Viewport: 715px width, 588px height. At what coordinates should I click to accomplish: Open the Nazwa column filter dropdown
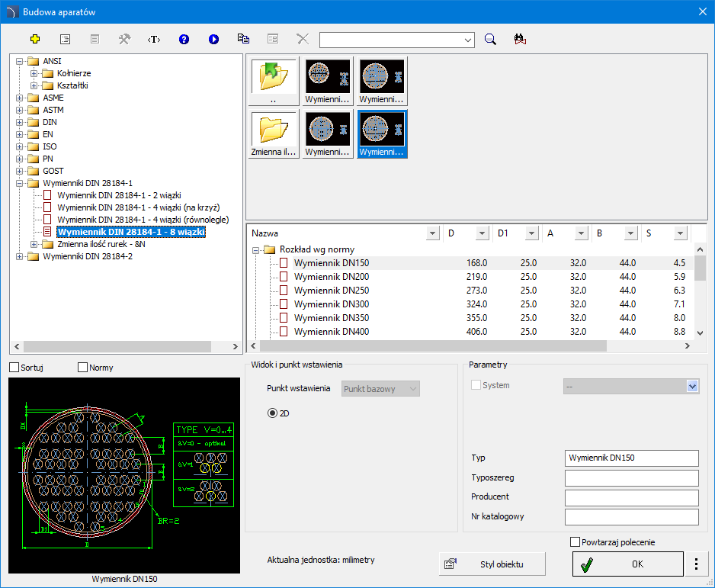point(432,233)
